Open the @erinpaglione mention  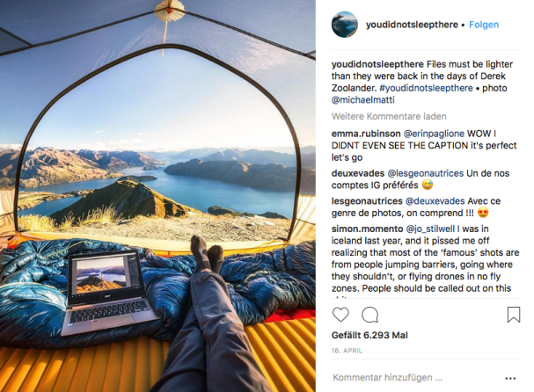pyautogui.click(x=434, y=134)
